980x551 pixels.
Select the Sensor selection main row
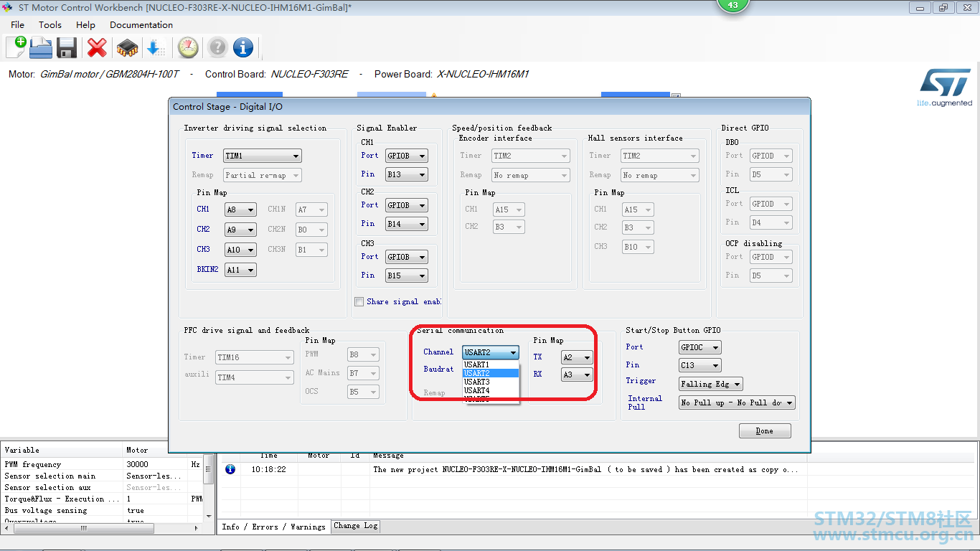coord(102,476)
